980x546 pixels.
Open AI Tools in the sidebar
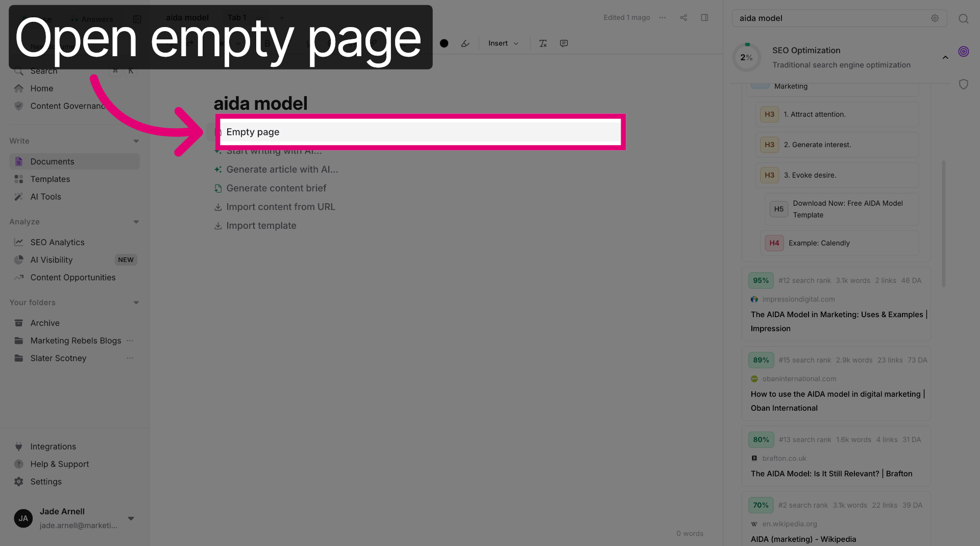pos(75,197)
